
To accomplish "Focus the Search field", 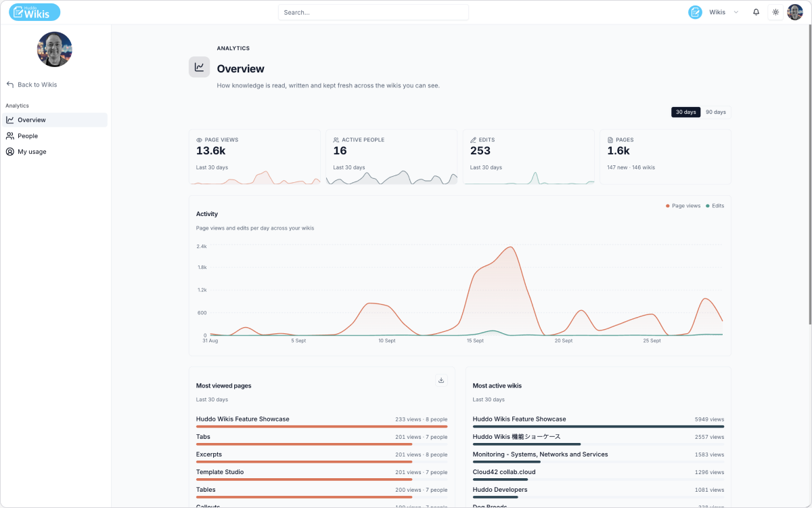I will coord(374,12).
